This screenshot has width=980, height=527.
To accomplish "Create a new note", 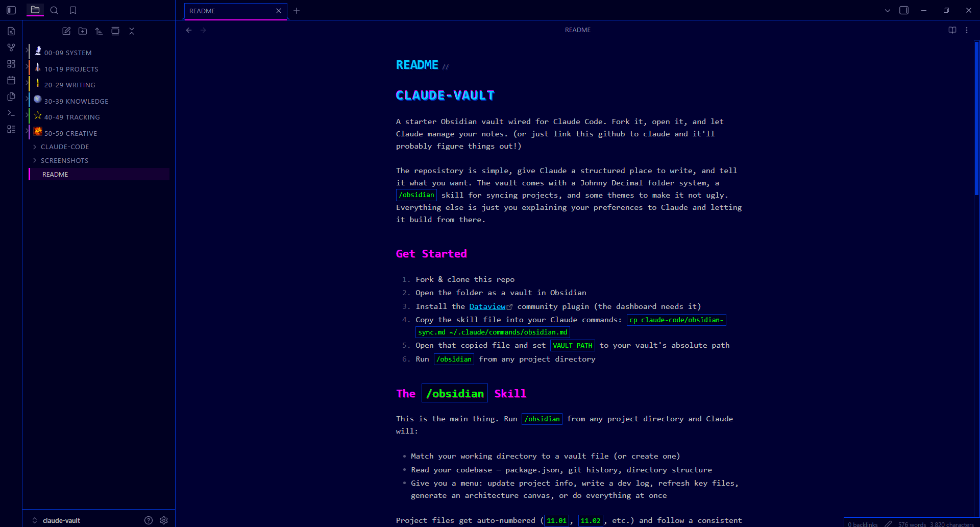I will click(66, 31).
